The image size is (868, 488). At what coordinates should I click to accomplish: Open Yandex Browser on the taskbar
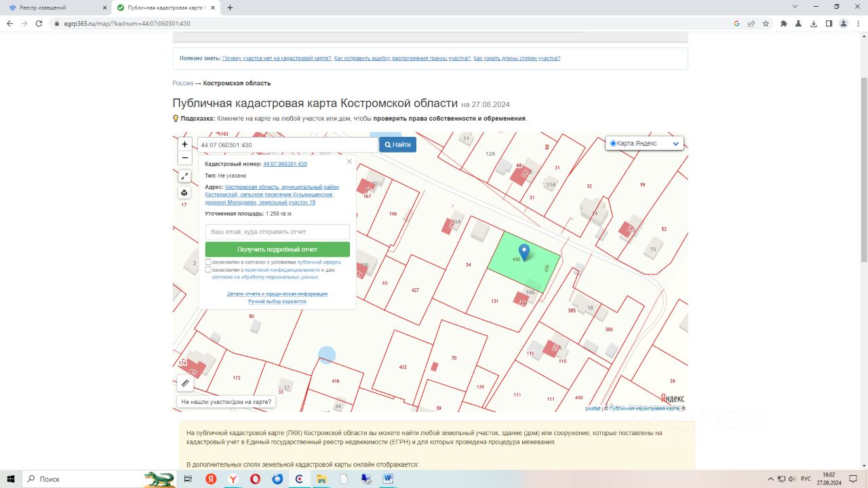point(233,479)
